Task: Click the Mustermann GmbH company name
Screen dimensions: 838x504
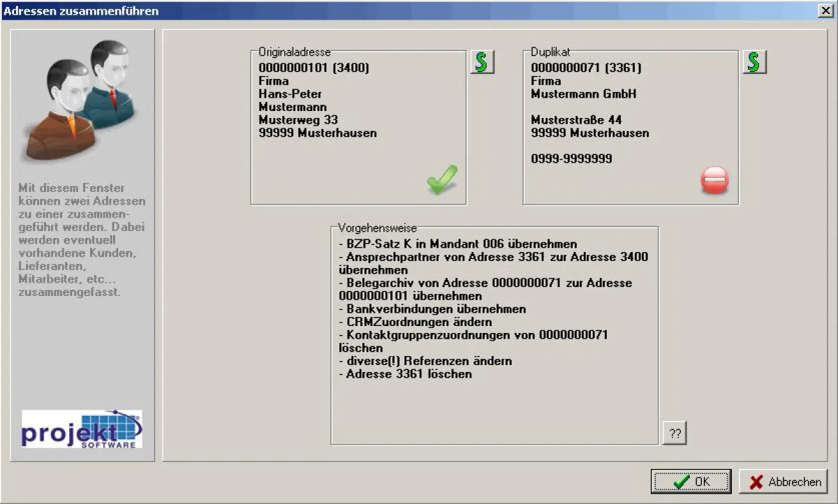Action: coord(584,94)
